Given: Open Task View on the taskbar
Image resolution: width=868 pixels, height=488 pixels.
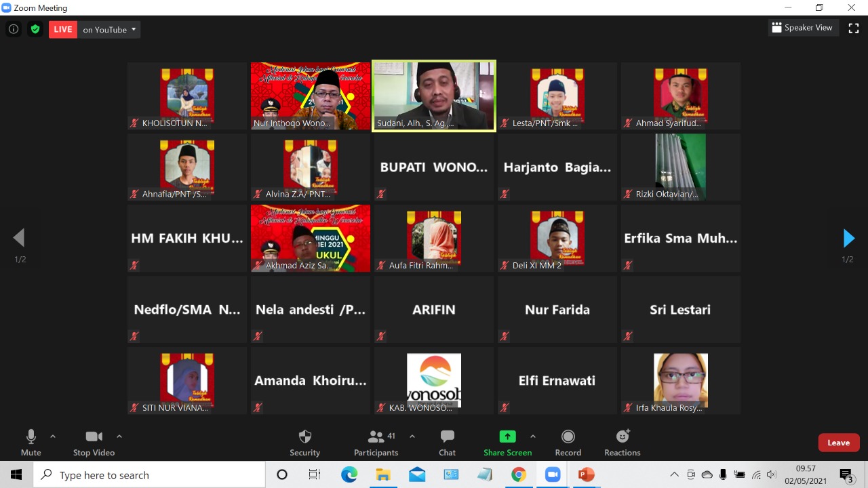Looking at the screenshot, I should tap(315, 475).
